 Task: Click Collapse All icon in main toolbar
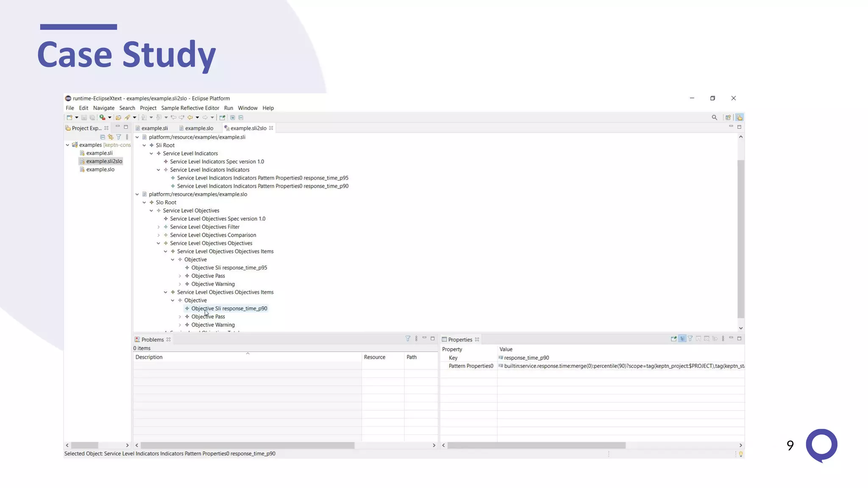tap(241, 117)
